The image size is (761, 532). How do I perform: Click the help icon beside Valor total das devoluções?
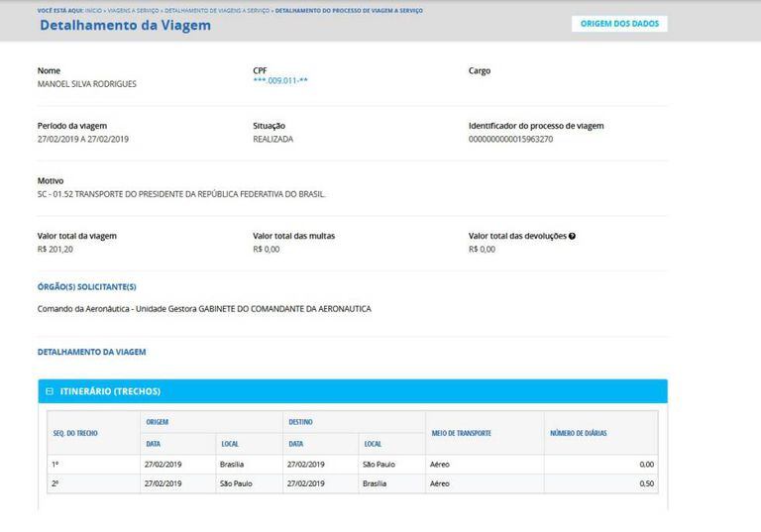(572, 236)
